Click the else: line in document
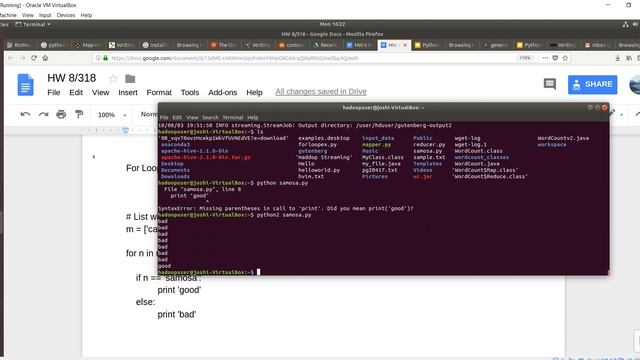This screenshot has width=640, height=360. [x=145, y=302]
